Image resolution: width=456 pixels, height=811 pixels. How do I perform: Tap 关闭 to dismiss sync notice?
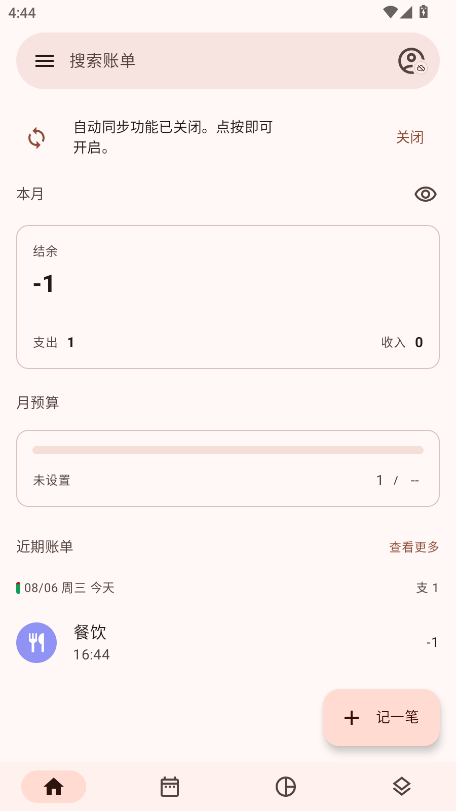[x=410, y=138]
